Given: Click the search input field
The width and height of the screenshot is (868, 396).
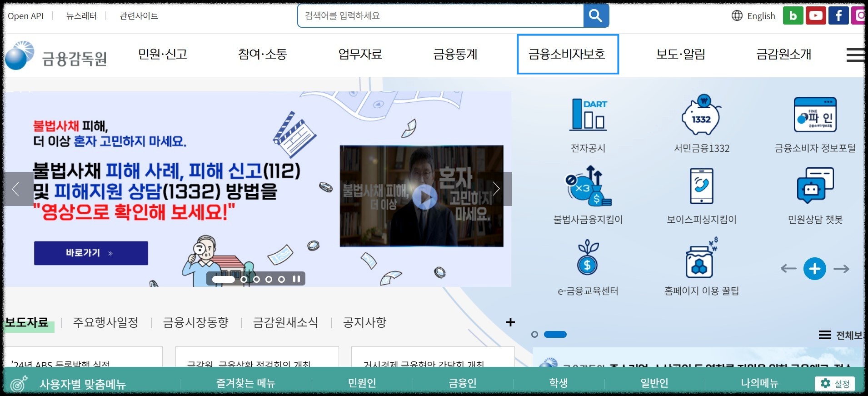Looking at the screenshot, I should pyautogui.click(x=441, y=16).
